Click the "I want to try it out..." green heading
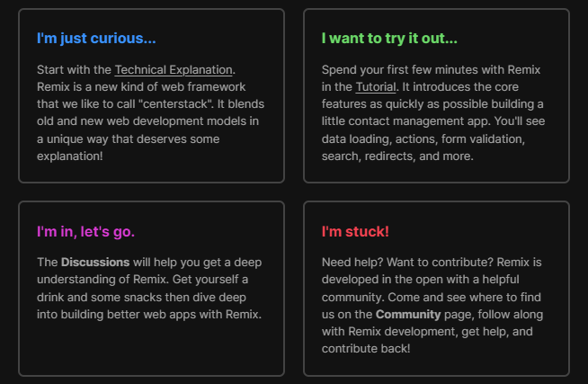This screenshot has height=384, width=588. coord(389,39)
